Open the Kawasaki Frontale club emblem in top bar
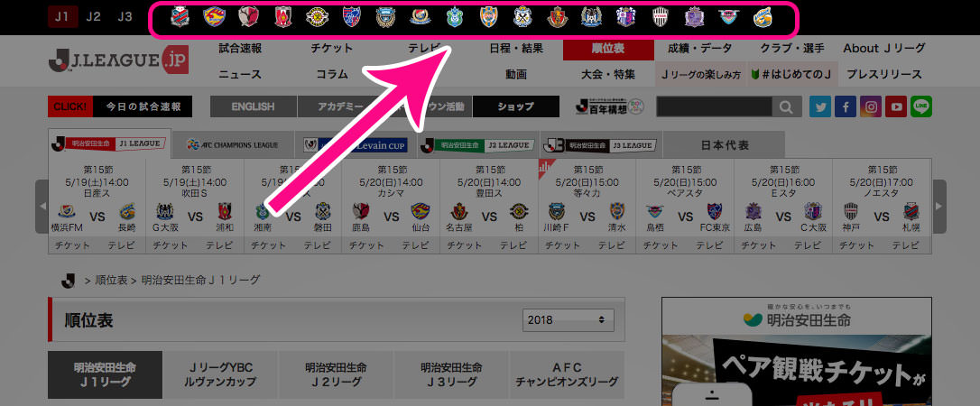 tap(386, 17)
